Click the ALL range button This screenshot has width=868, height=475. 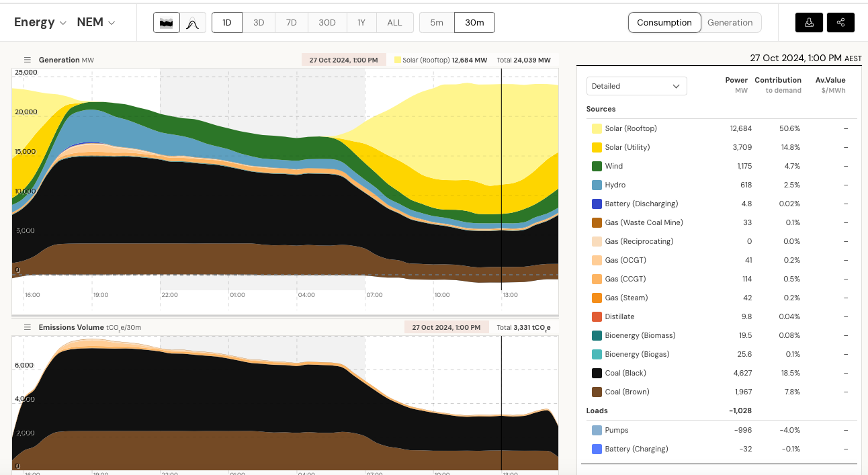pyautogui.click(x=394, y=22)
